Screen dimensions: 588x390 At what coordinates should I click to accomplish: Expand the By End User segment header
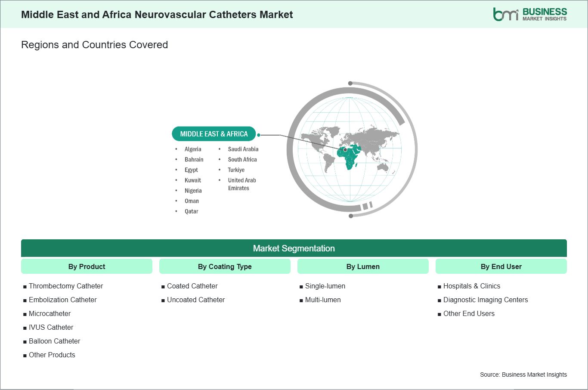point(501,266)
